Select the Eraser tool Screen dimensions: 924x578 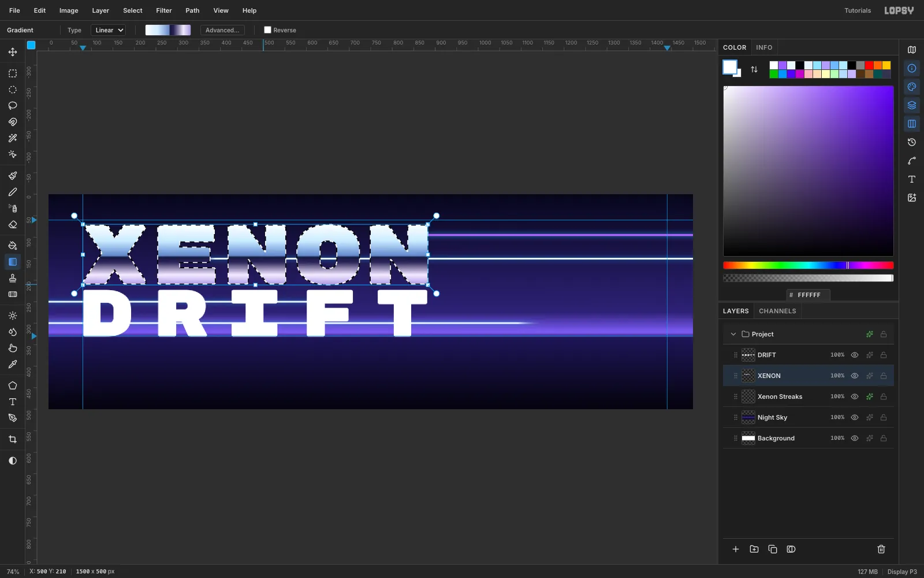(x=13, y=224)
